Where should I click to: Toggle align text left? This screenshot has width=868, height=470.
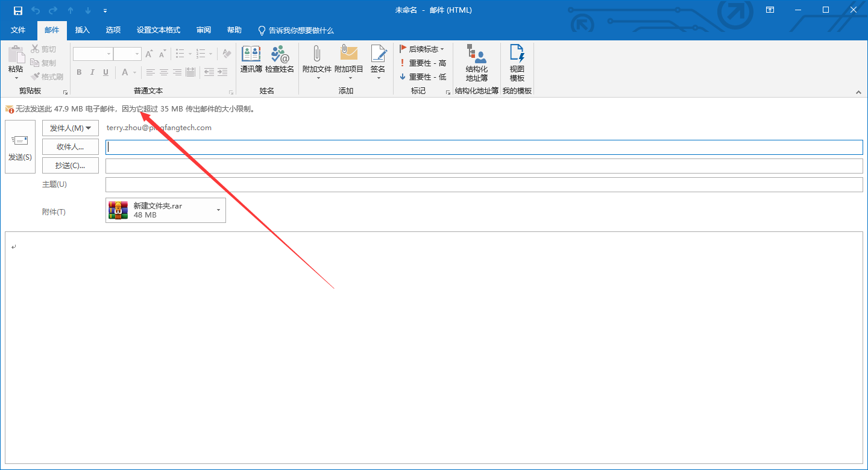tap(151, 72)
